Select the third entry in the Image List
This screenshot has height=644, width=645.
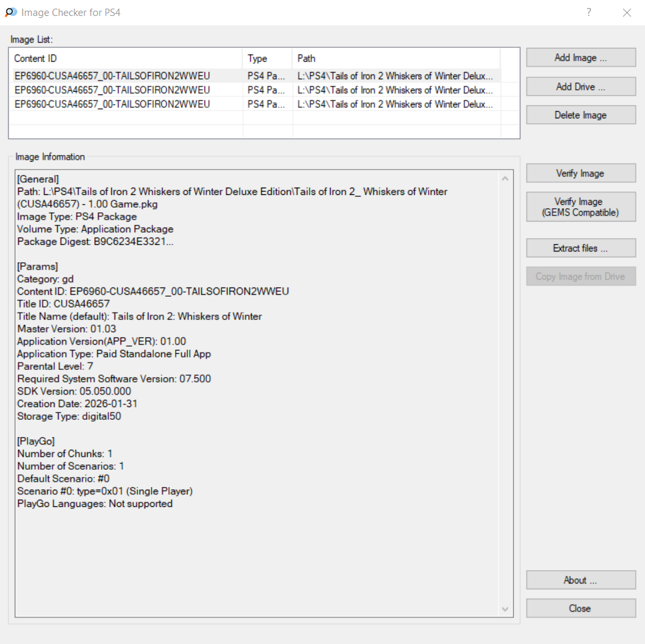[x=112, y=104]
